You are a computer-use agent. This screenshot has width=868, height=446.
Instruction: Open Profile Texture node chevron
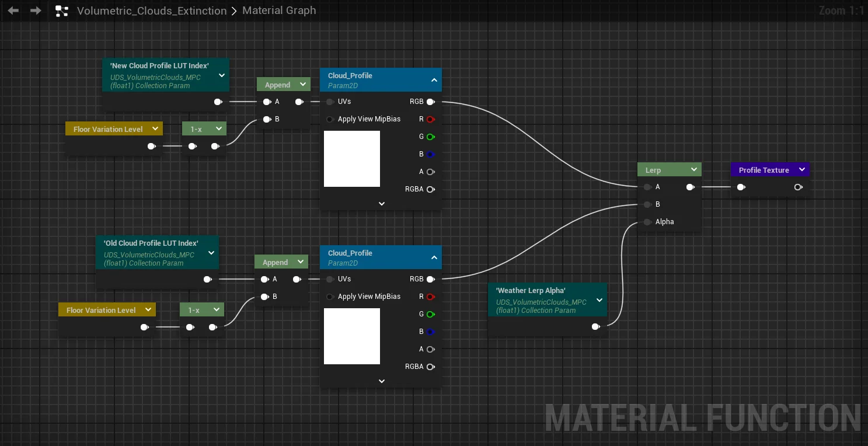[802, 170]
